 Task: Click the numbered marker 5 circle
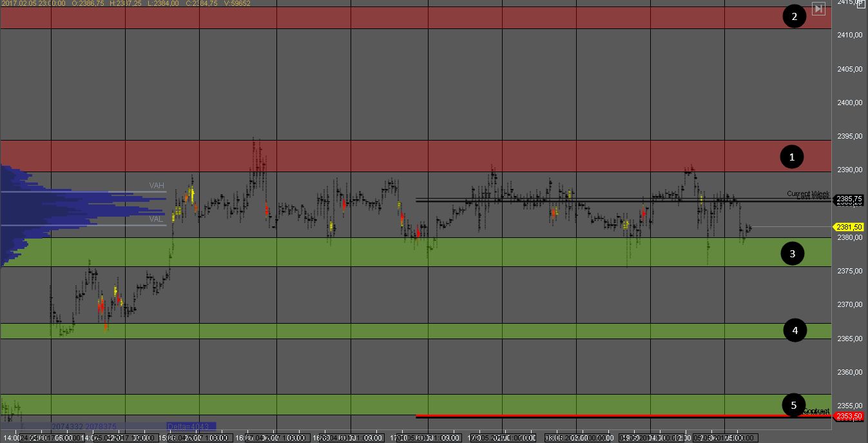pyautogui.click(x=793, y=406)
